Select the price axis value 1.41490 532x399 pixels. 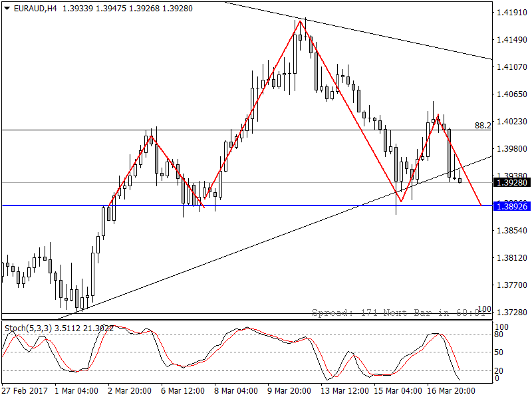tap(511, 40)
